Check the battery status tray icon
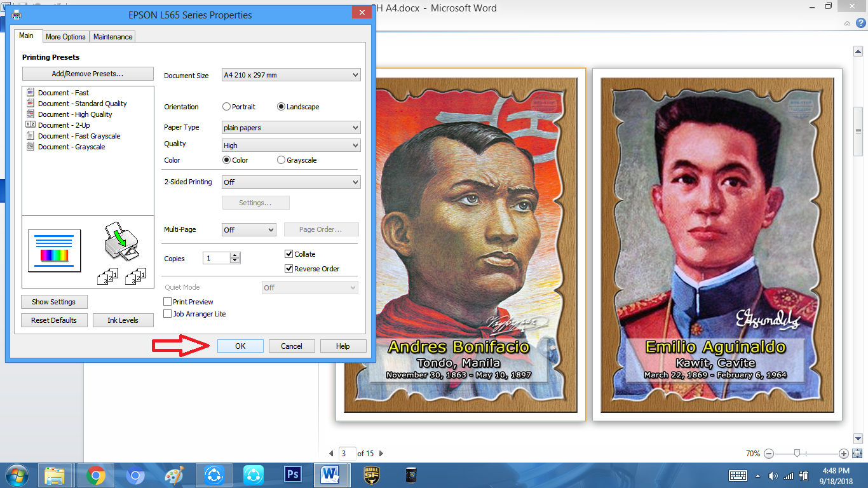This screenshot has height=488, width=868. (804, 476)
